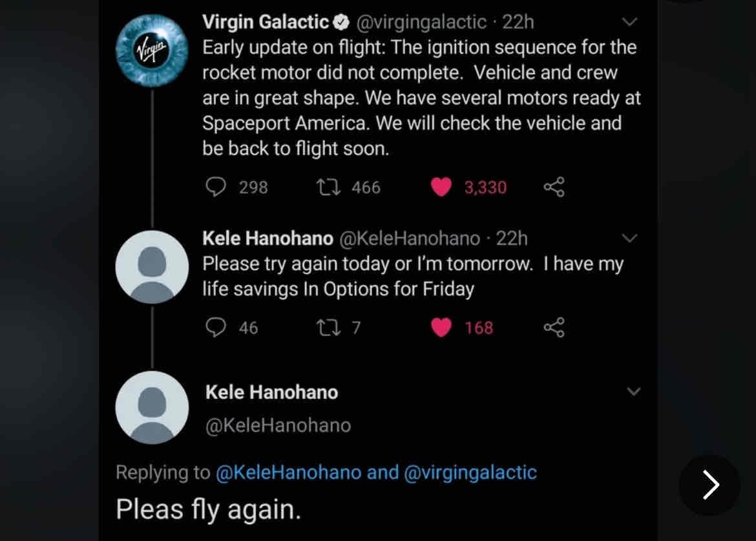
Task: Open the @virgingalactic handle in tweet header
Action: (x=421, y=22)
